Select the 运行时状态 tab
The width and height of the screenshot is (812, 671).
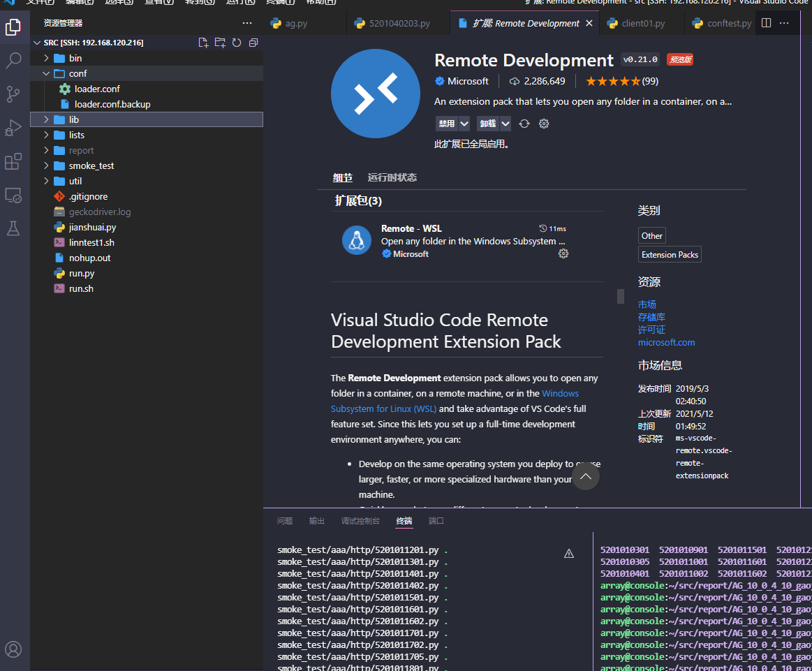point(392,177)
